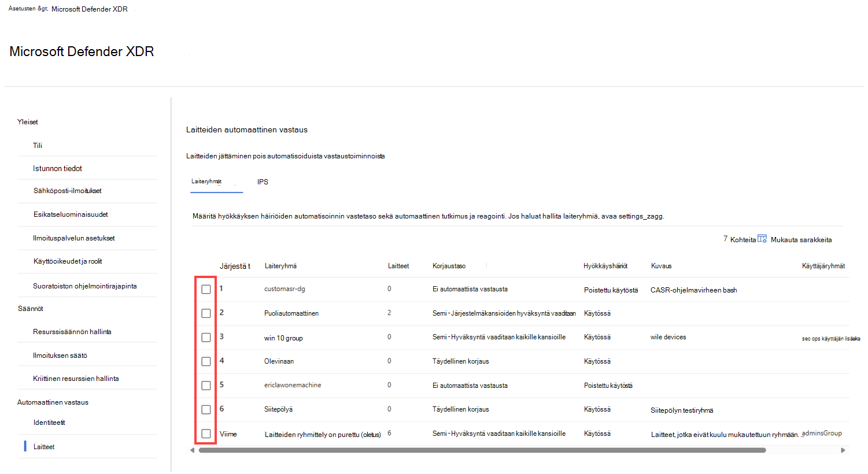
Task: Mark the ericlawonemachine row checkbox
Action: (x=206, y=386)
